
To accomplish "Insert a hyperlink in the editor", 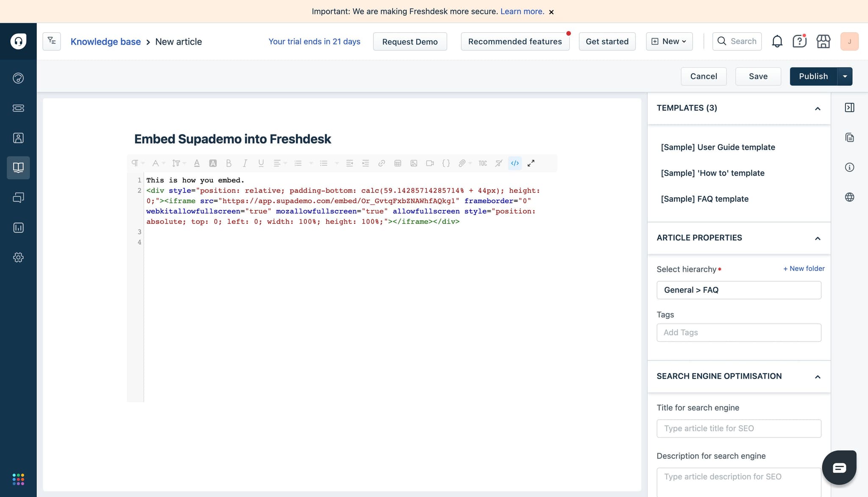I will pyautogui.click(x=381, y=163).
